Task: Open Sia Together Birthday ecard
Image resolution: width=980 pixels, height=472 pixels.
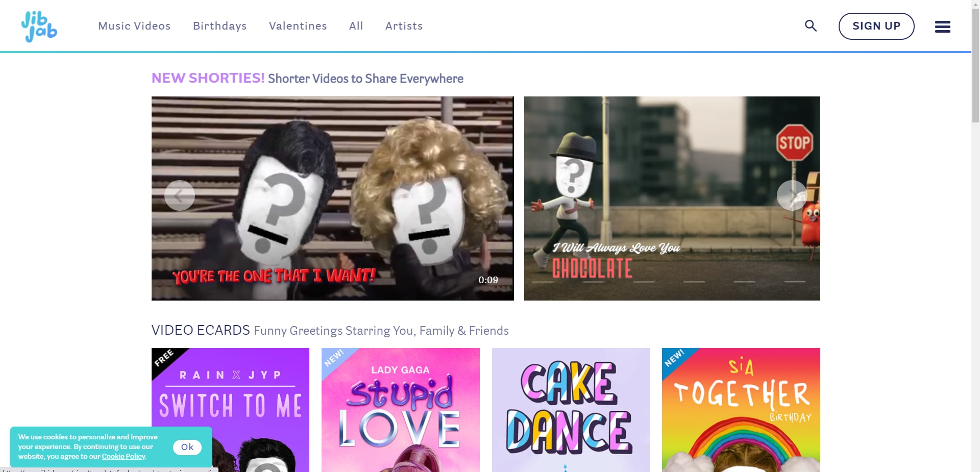Action: [741, 410]
